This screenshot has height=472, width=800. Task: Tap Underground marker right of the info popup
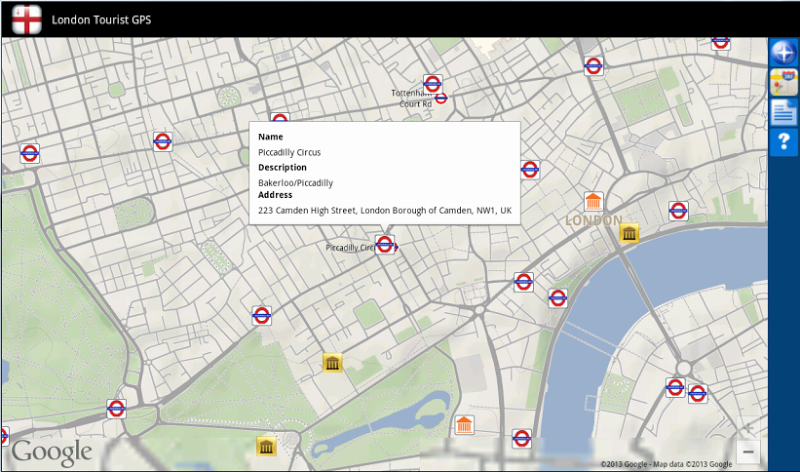(x=530, y=169)
